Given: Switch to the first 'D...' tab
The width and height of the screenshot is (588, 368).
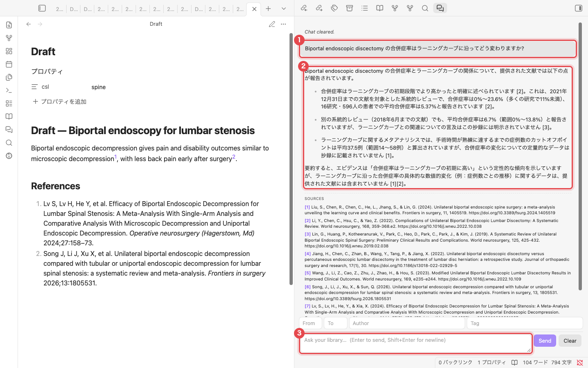Looking at the screenshot, I should 73,9.
